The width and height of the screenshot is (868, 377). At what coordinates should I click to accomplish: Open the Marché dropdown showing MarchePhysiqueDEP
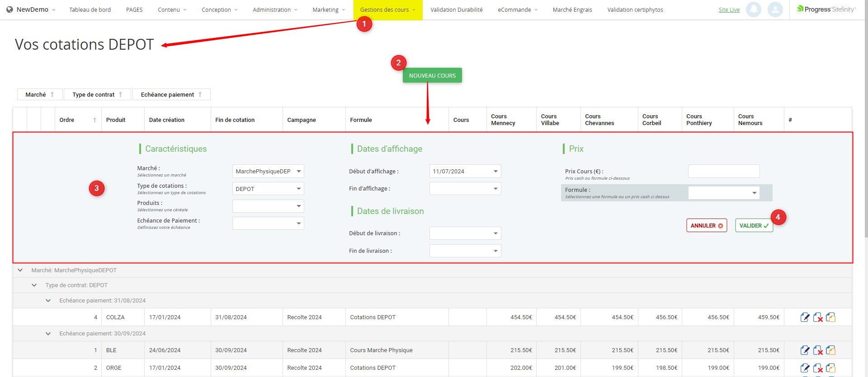(x=268, y=172)
